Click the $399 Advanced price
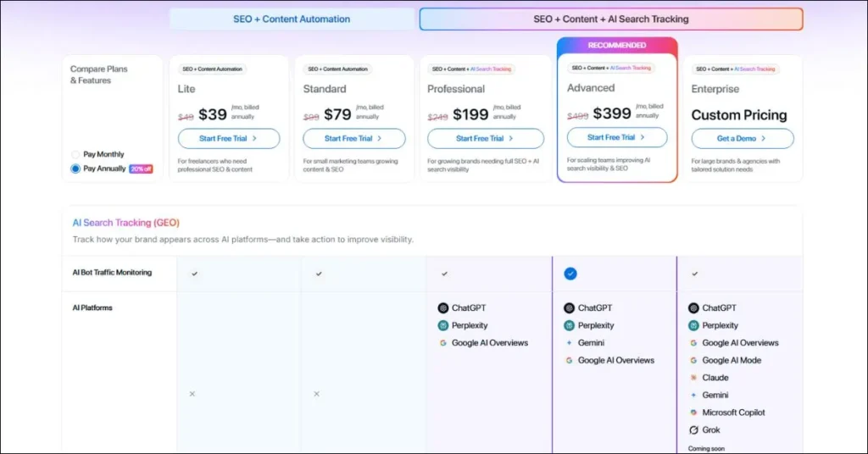The image size is (868, 454). coord(612,113)
